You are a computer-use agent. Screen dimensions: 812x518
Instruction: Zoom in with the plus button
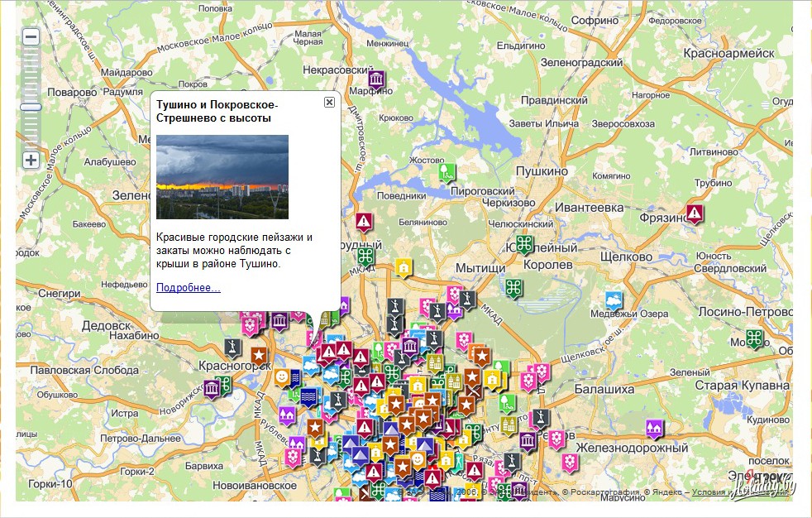pos(31,160)
